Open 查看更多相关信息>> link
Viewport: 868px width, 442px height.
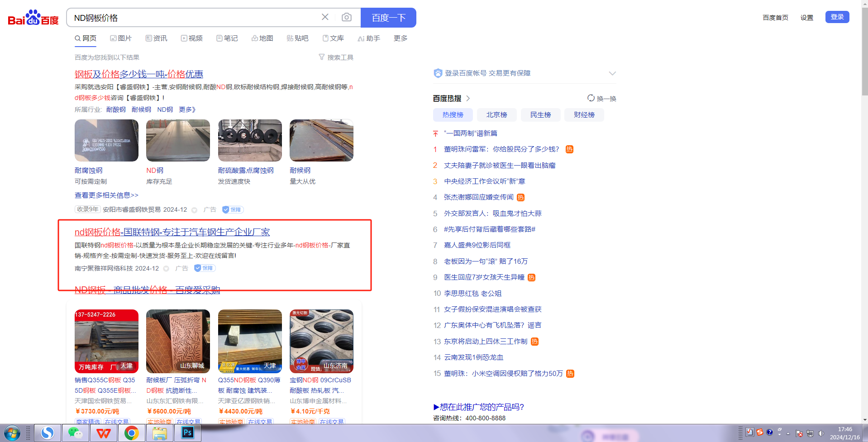tap(106, 195)
